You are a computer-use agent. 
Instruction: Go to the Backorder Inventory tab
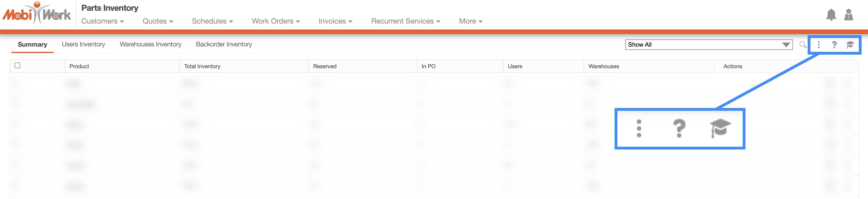coord(224,44)
